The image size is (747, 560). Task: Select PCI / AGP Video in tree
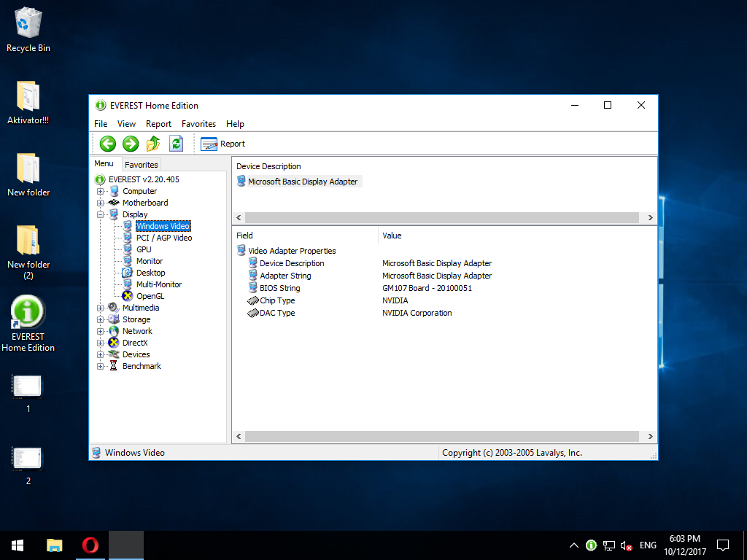pos(164,238)
